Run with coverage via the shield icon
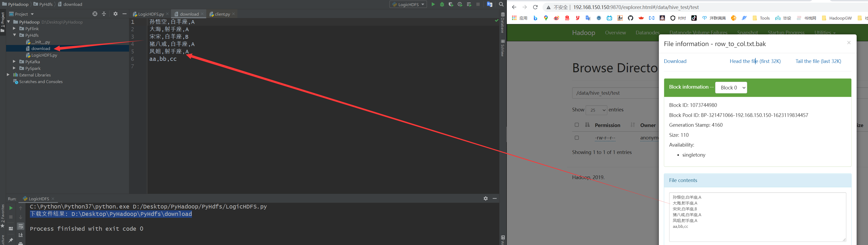This screenshot has width=868, height=245. 451,4
